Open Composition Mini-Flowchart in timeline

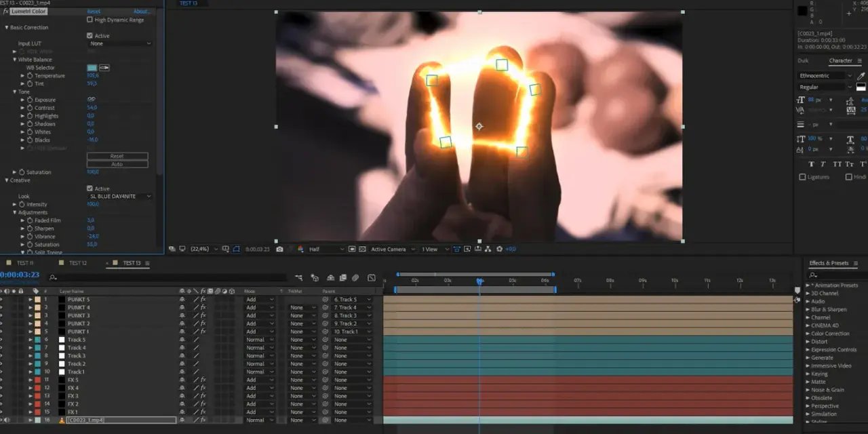pos(299,277)
